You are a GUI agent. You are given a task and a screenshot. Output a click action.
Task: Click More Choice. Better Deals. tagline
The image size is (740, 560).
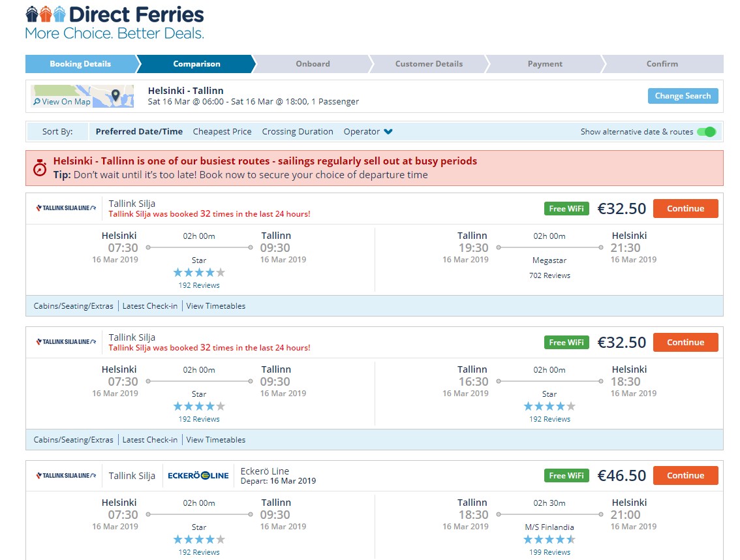[x=115, y=33]
